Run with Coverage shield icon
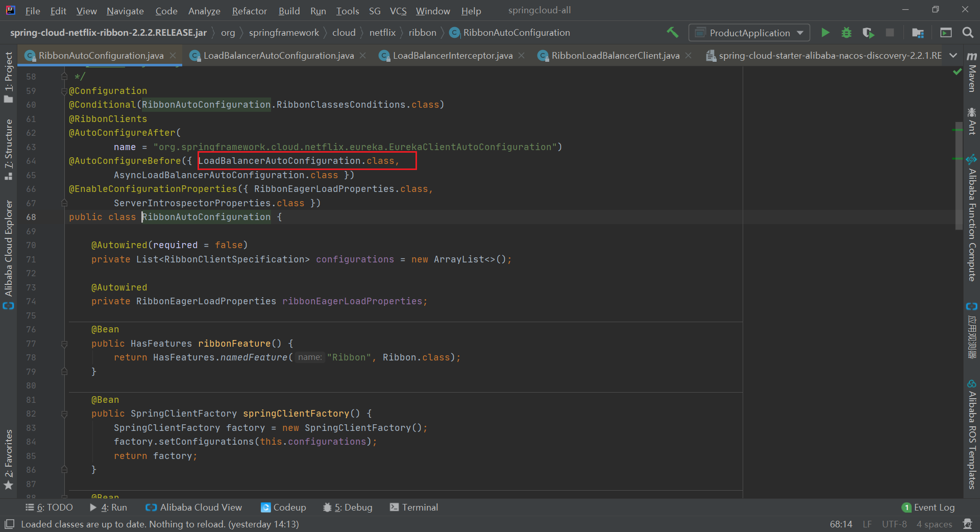 tap(868, 33)
